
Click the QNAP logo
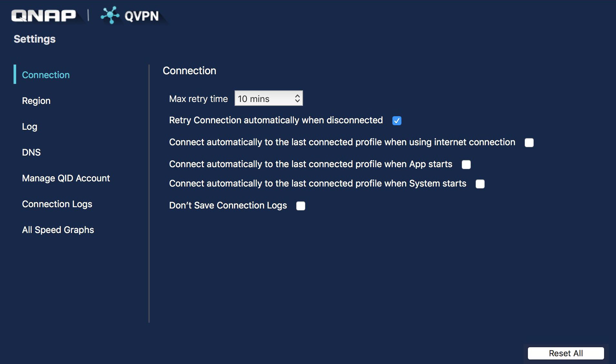coord(44,15)
